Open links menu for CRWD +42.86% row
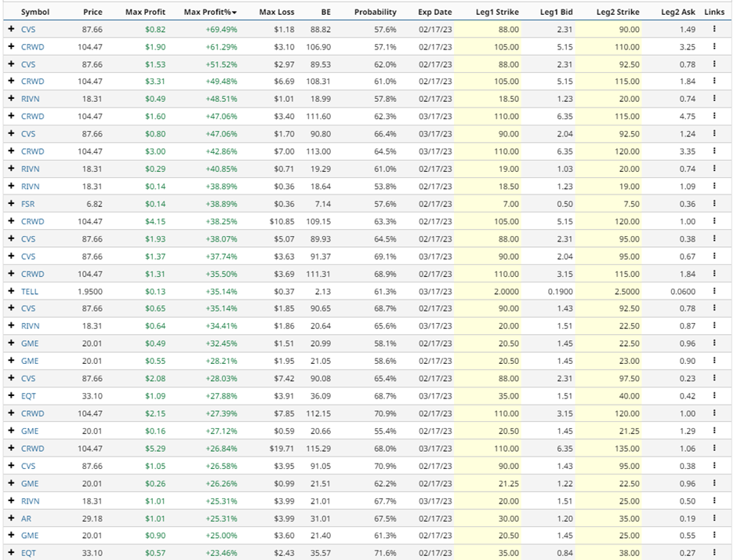737x560 pixels. pyautogui.click(x=714, y=151)
